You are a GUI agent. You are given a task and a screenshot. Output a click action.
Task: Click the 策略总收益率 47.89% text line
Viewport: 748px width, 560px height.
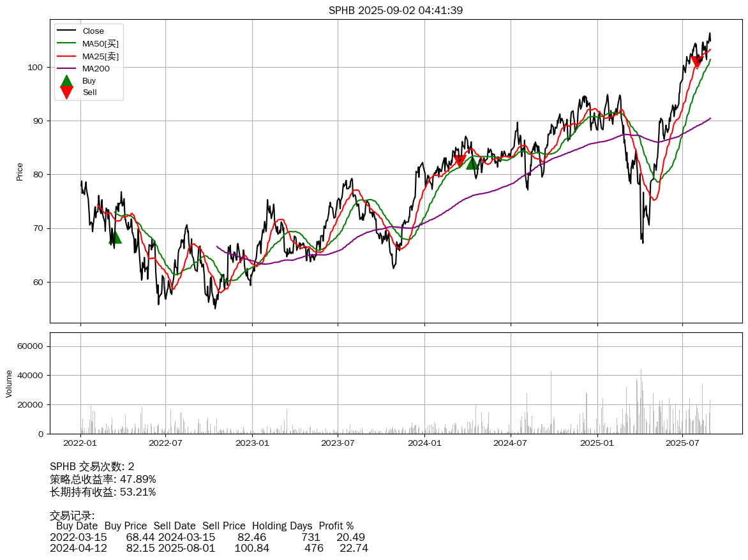103,479
